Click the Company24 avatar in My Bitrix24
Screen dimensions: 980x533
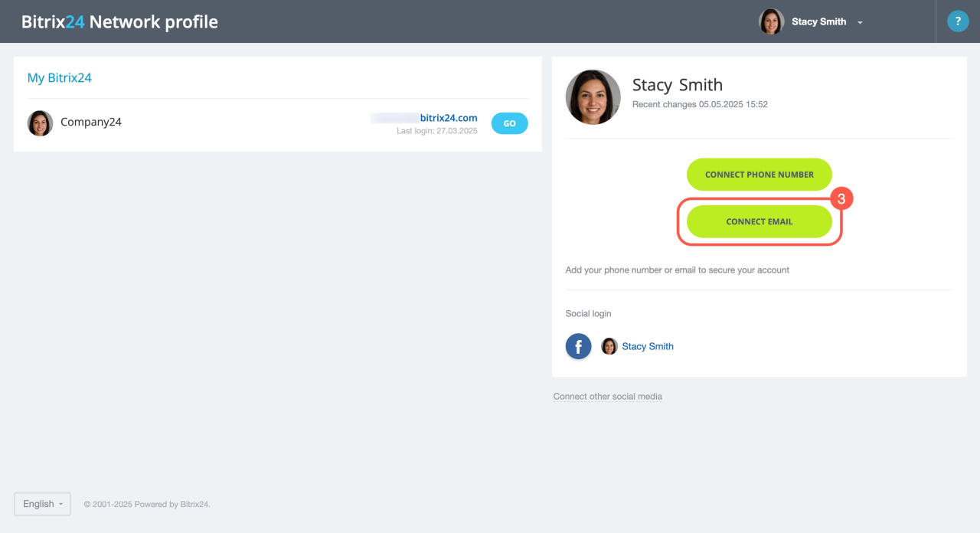click(x=40, y=123)
